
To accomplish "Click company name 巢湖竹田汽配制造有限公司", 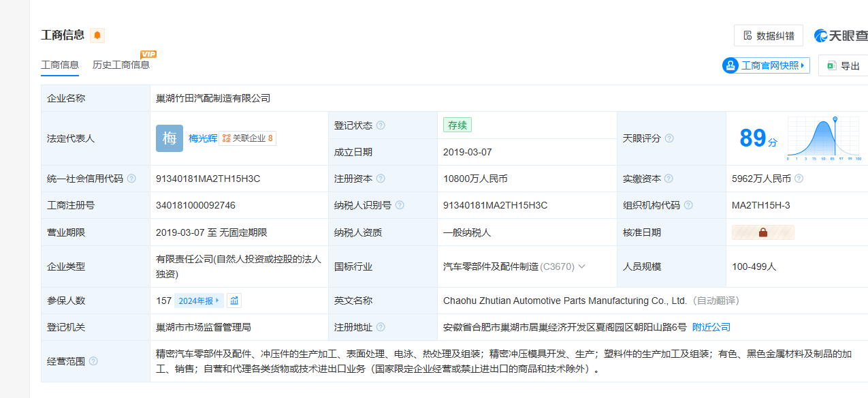I will pos(213,98).
